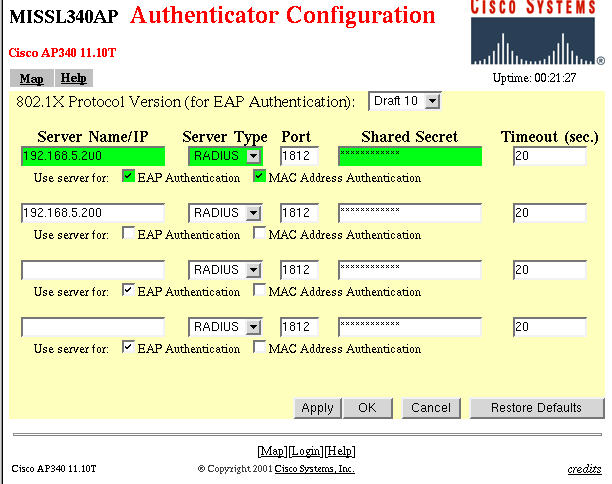Viewport: 612px width, 484px height.
Task: Click the Uptime: 00:21:27 text
Action: coord(534,78)
